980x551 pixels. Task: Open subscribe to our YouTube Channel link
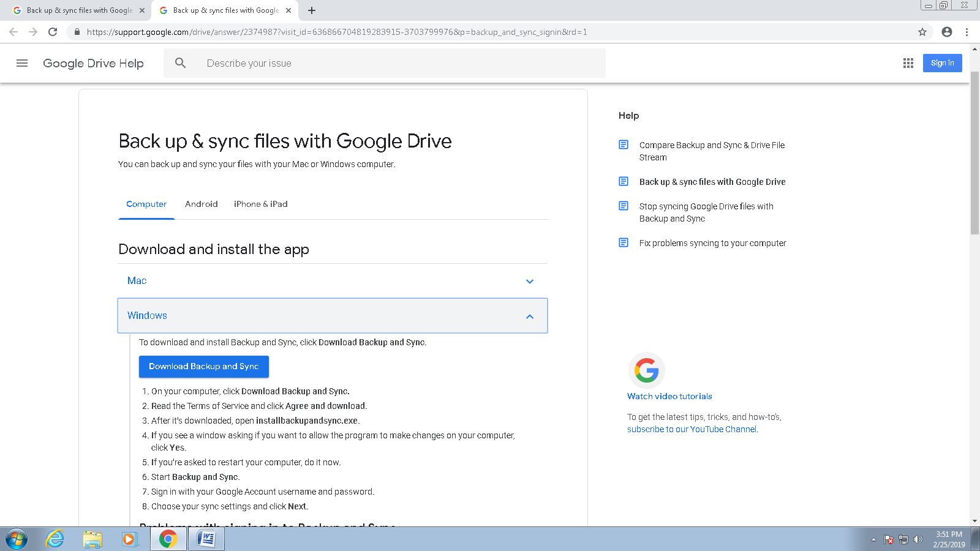692,429
